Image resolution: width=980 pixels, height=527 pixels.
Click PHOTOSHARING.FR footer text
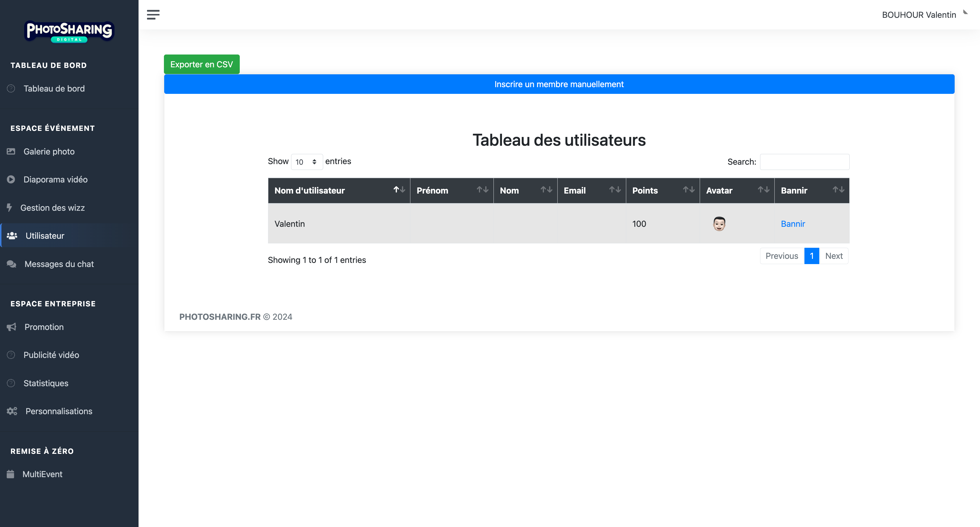[220, 317]
